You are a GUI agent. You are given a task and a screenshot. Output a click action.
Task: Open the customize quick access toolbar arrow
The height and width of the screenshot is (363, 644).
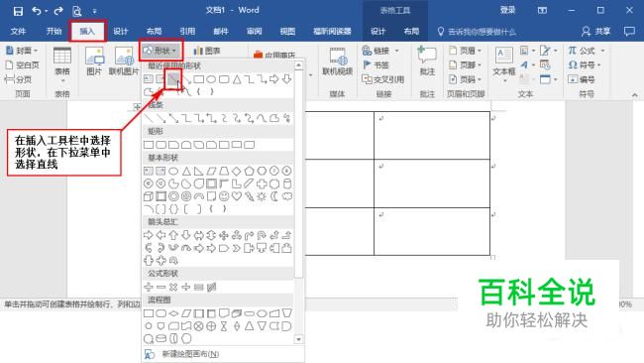pos(94,11)
